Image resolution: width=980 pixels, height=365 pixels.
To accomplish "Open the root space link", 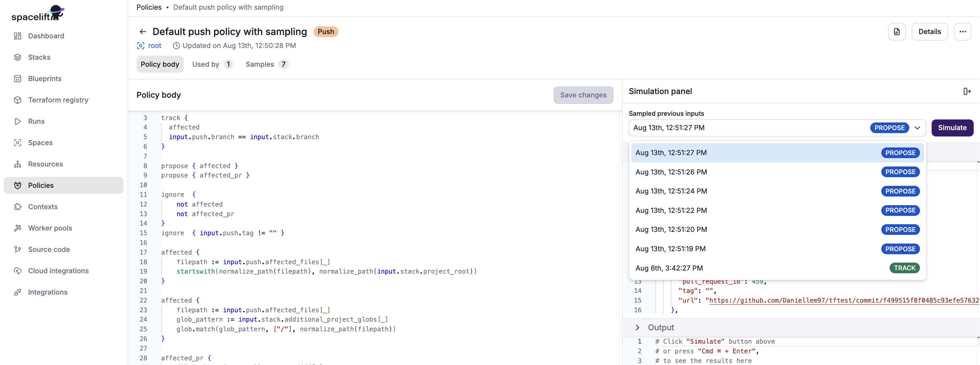I will pos(154,46).
